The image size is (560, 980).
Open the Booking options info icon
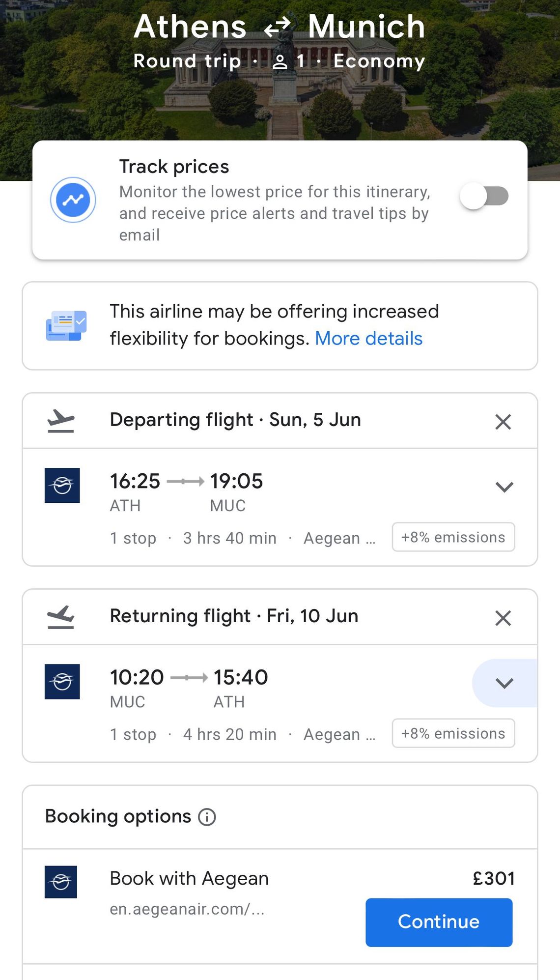[207, 817]
